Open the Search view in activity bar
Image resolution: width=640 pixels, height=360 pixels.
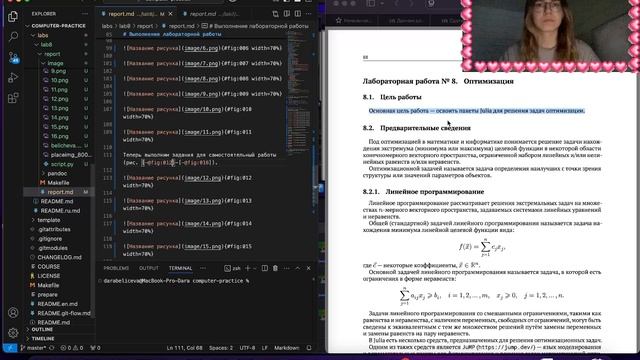coord(13,37)
